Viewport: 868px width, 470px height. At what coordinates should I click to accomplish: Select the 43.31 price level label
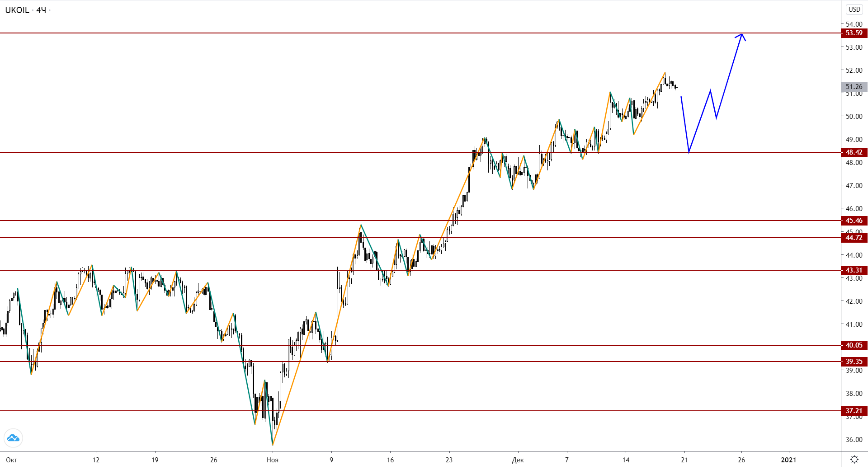pos(854,270)
